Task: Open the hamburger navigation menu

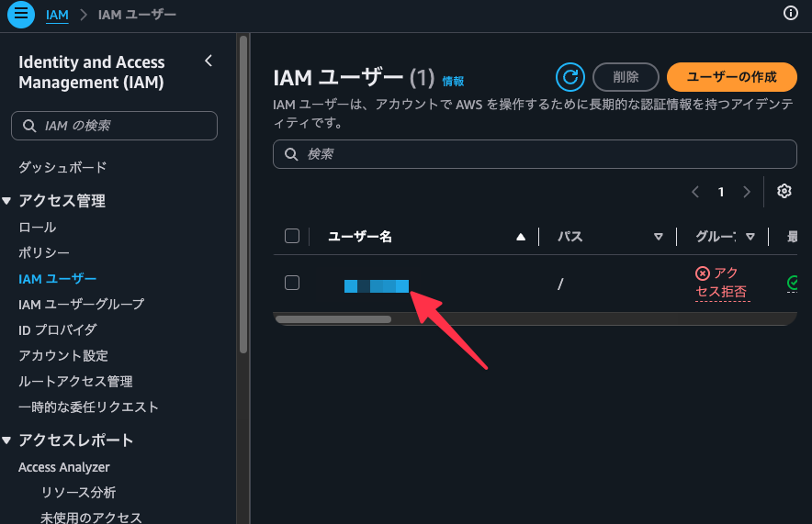Action: (x=21, y=14)
